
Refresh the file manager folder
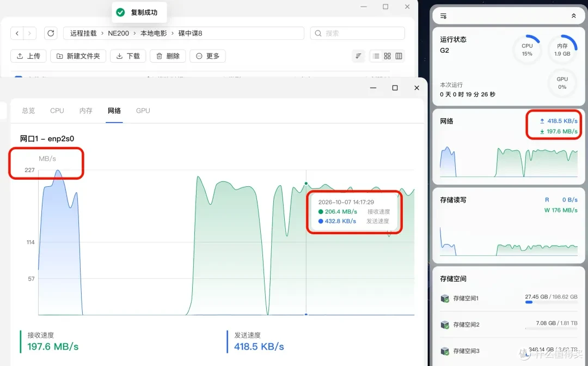click(51, 33)
